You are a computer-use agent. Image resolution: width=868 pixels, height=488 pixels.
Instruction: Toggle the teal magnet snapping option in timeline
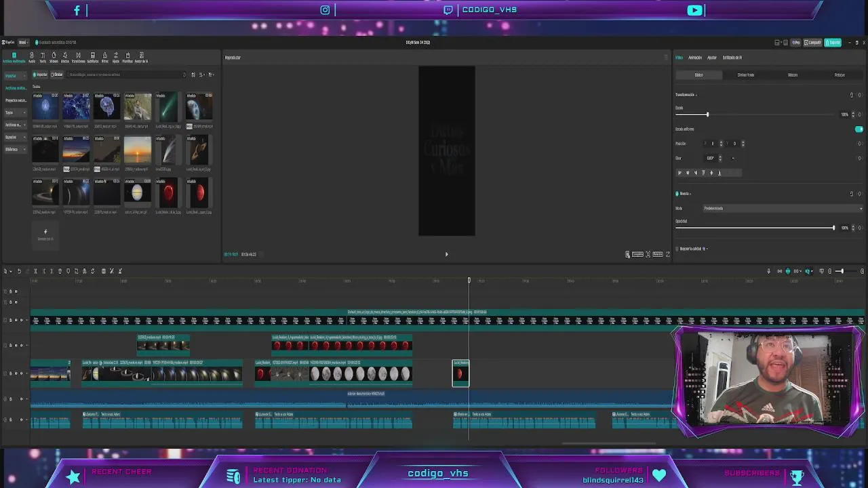[x=788, y=271]
